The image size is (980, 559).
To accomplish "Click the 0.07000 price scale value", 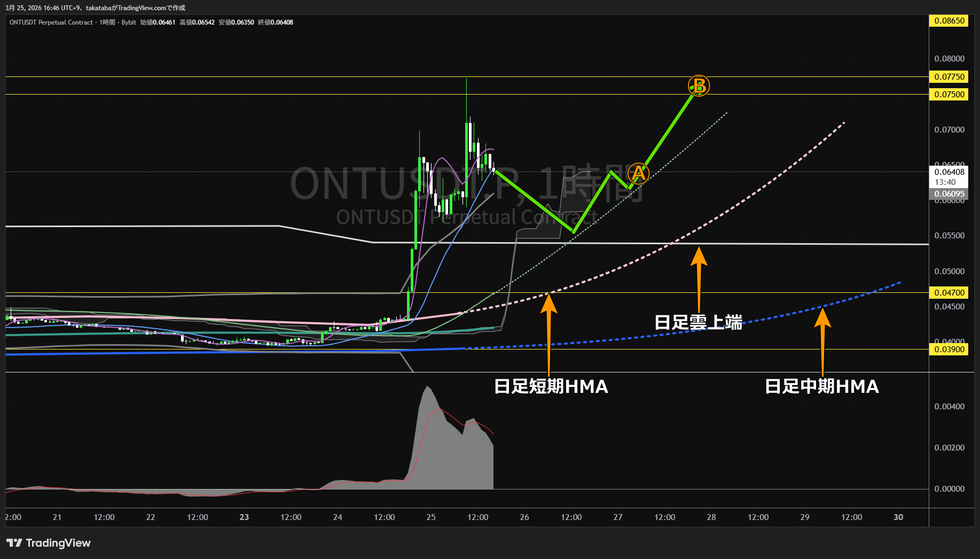I will point(949,130).
